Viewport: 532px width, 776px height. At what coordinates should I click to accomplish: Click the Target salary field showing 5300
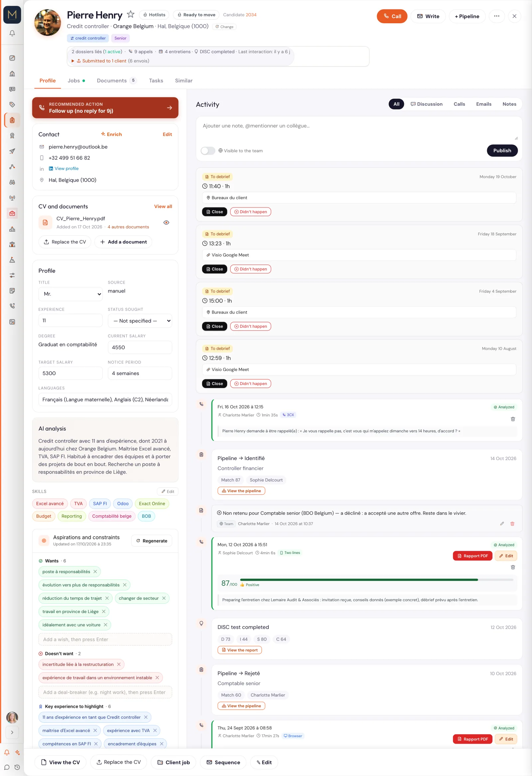tap(70, 373)
